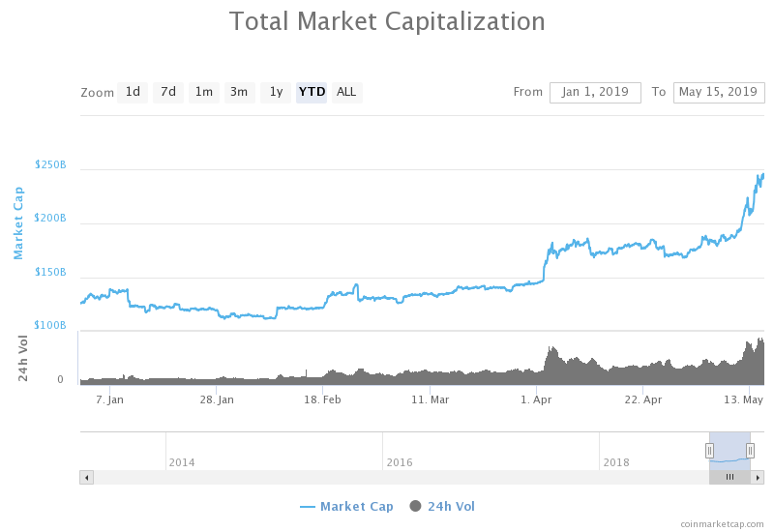
Task: Open the coinmarketcap.com credit link
Action: pos(721,523)
